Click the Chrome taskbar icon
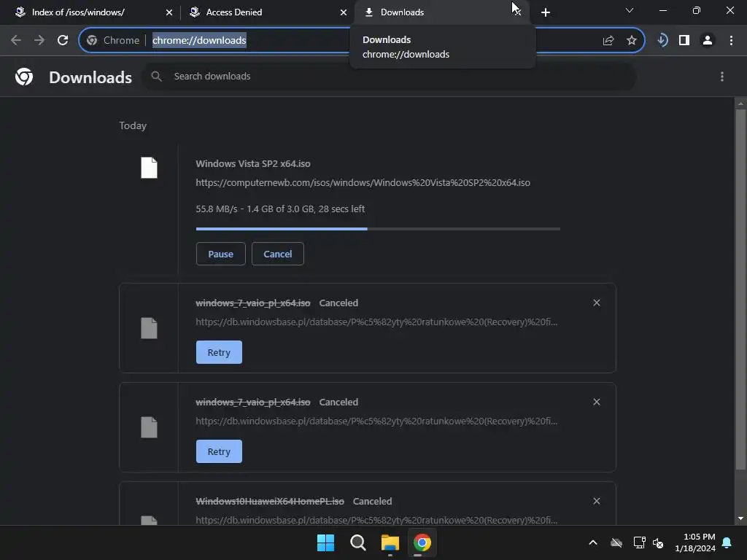The width and height of the screenshot is (747, 560). pyautogui.click(x=422, y=542)
